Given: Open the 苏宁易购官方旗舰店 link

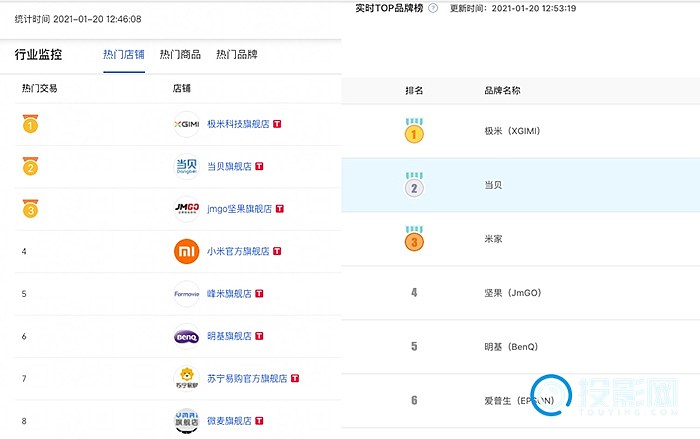Looking at the screenshot, I should [247, 379].
